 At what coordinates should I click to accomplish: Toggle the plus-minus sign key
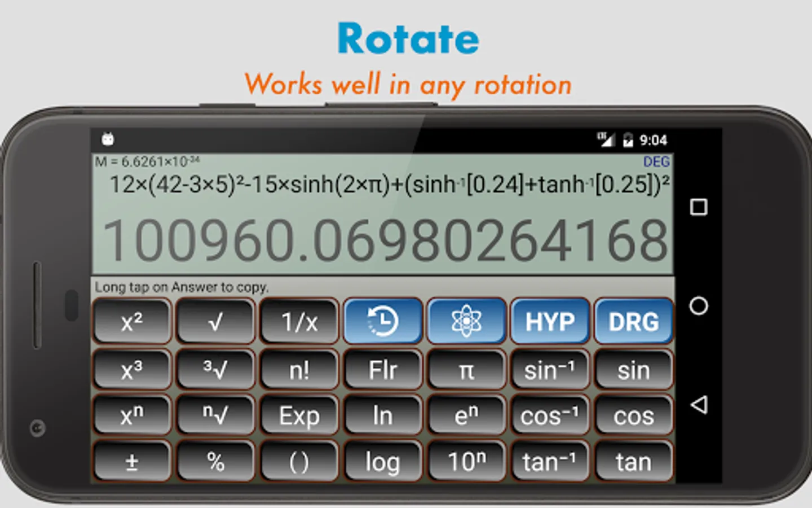coord(131,461)
